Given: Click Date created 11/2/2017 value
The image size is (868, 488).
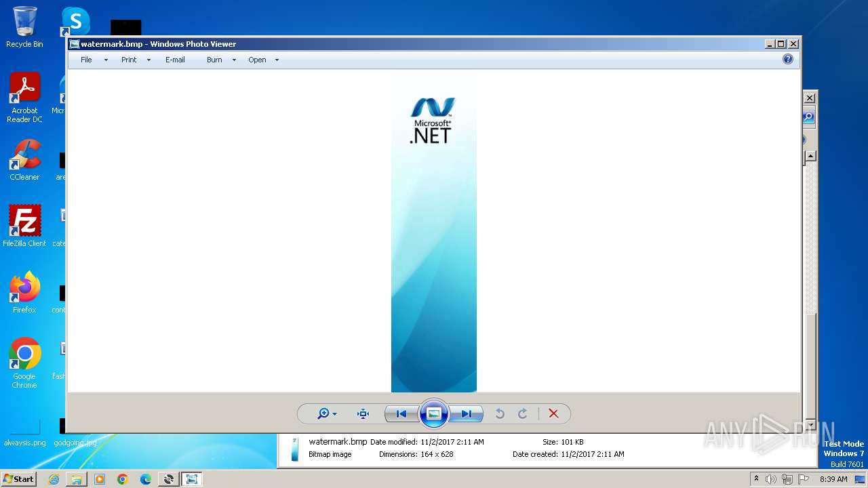Looking at the screenshot, I should (593, 454).
